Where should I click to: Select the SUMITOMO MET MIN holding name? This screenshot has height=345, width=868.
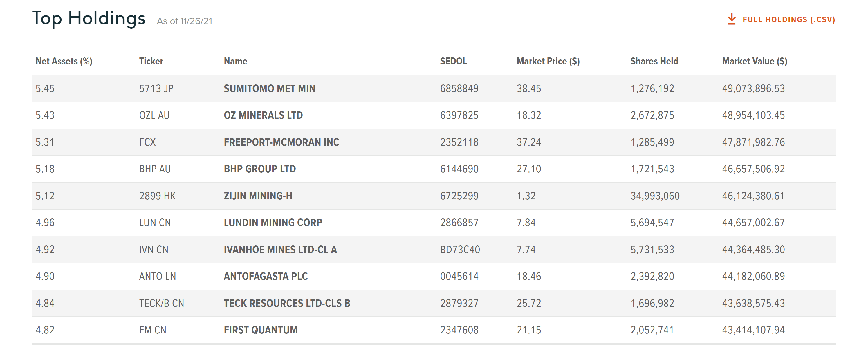269,88
